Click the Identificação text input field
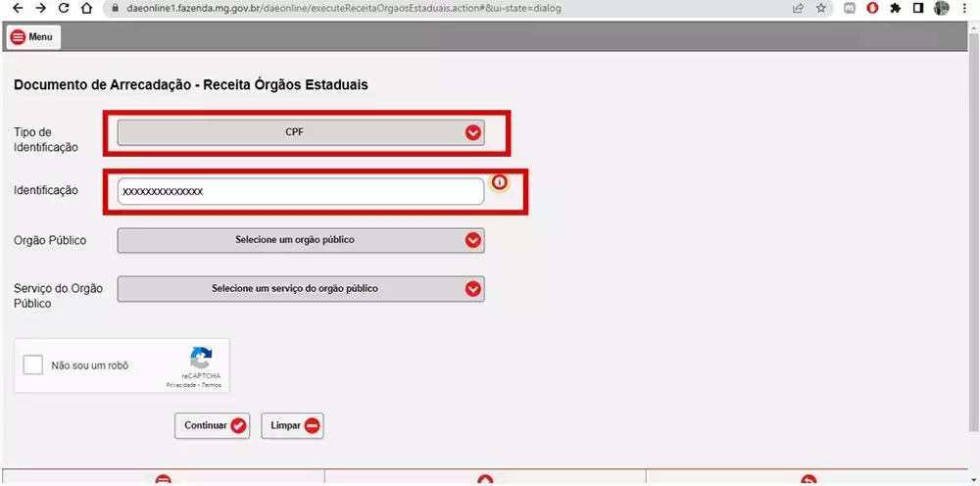The height and width of the screenshot is (486, 980). click(x=300, y=192)
